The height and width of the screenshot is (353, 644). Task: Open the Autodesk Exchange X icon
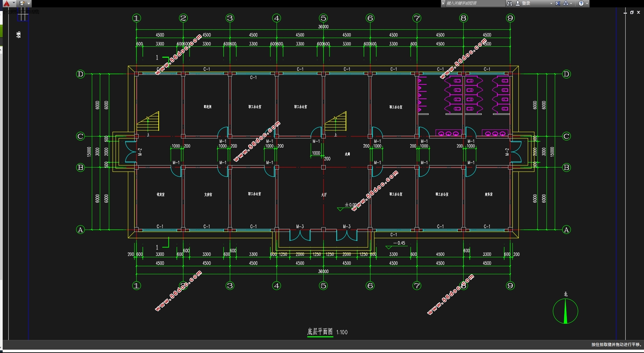558,3
